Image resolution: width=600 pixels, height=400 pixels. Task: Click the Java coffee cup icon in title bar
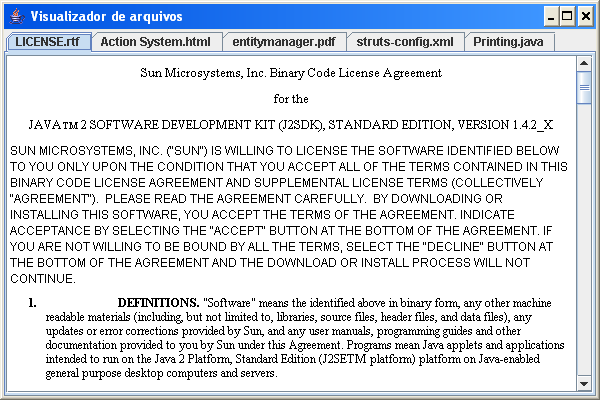pyautogui.click(x=14, y=16)
